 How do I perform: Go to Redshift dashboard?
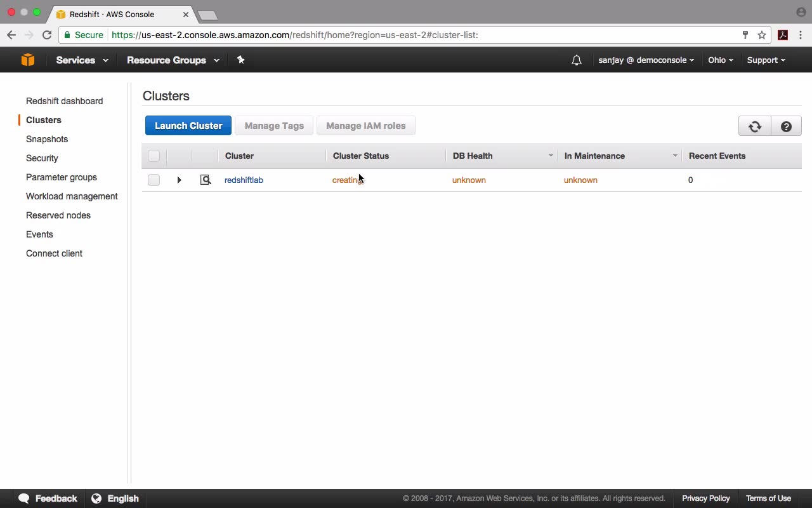[x=64, y=101]
